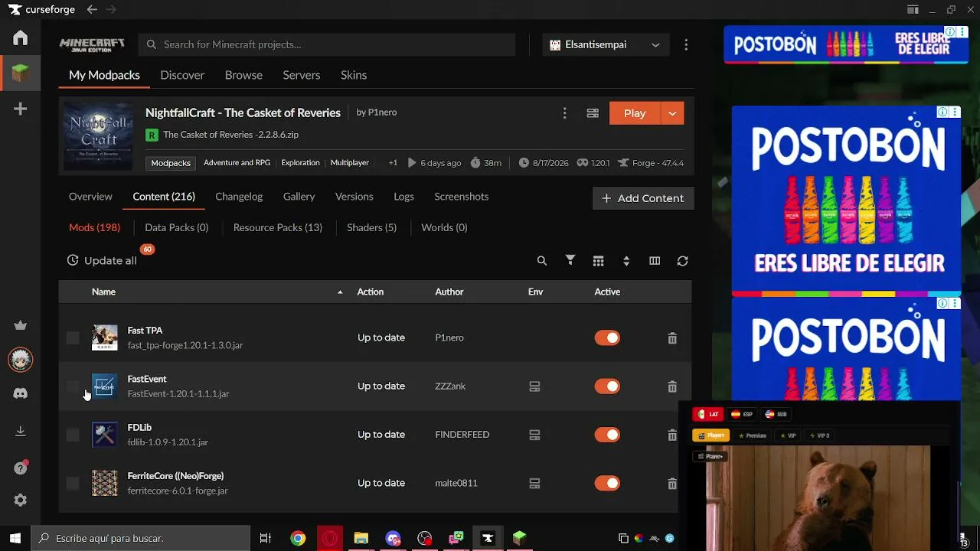Screen dimensions: 980x551
Task: Open the Skins tab
Action: 354,75
